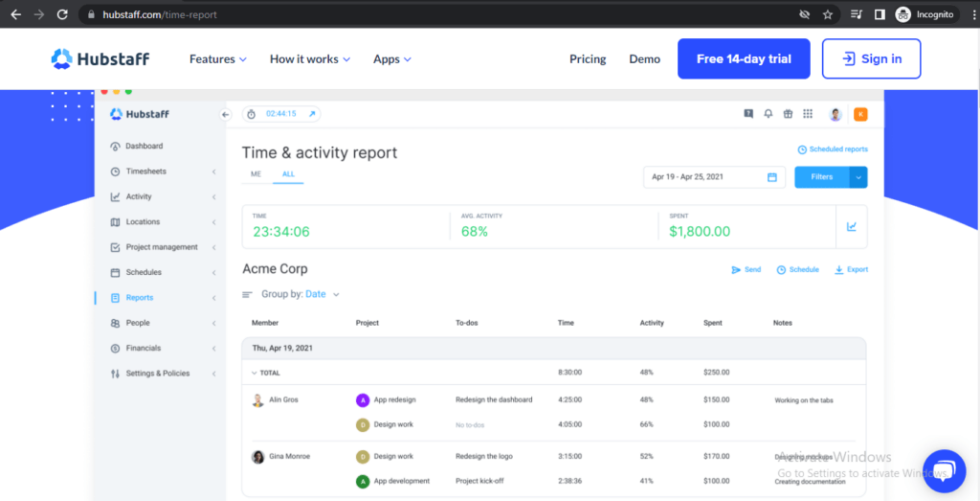Export the Acme Corp report
The height and width of the screenshot is (501, 980).
pos(851,269)
